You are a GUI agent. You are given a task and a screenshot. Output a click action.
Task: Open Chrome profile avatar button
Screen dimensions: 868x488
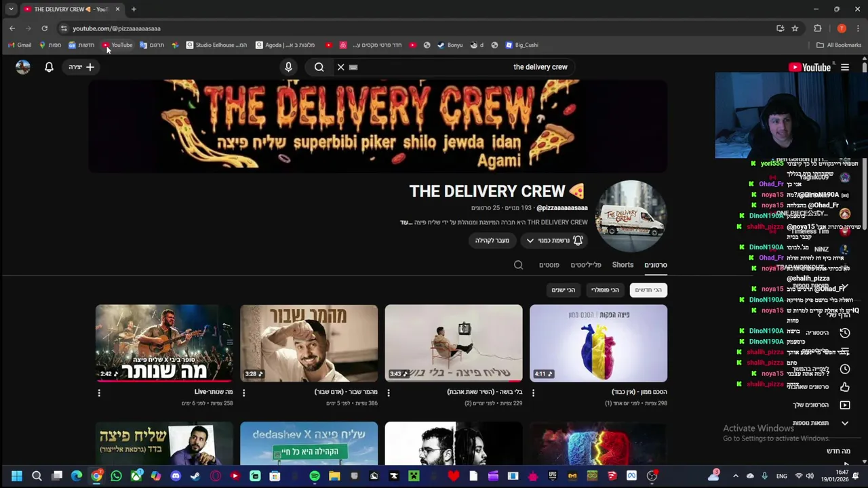[x=842, y=28]
